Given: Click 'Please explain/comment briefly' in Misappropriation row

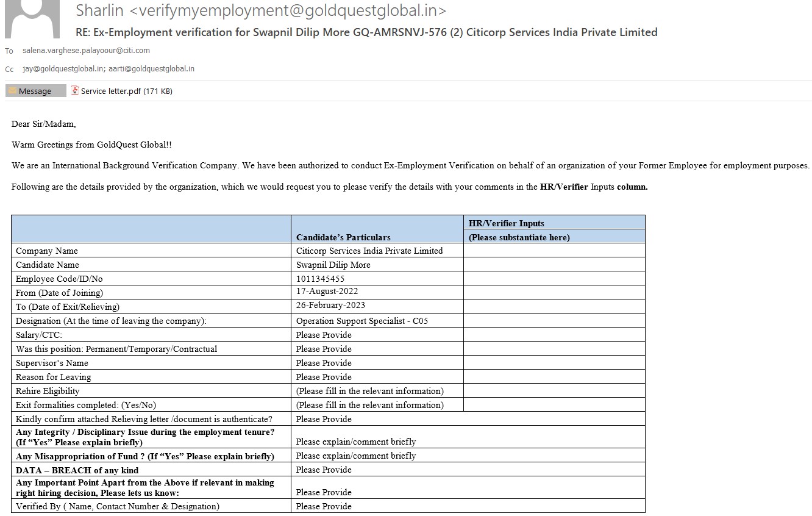Looking at the screenshot, I should tap(356, 456).
